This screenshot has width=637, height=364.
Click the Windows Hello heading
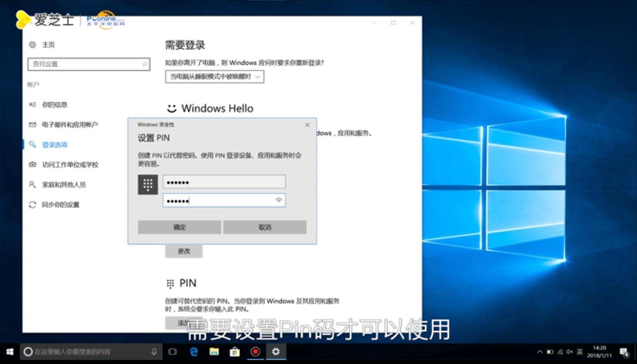click(217, 108)
